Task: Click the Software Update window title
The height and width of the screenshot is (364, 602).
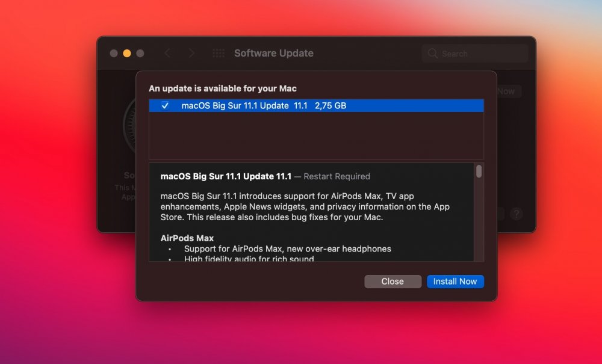Action: coord(274,53)
